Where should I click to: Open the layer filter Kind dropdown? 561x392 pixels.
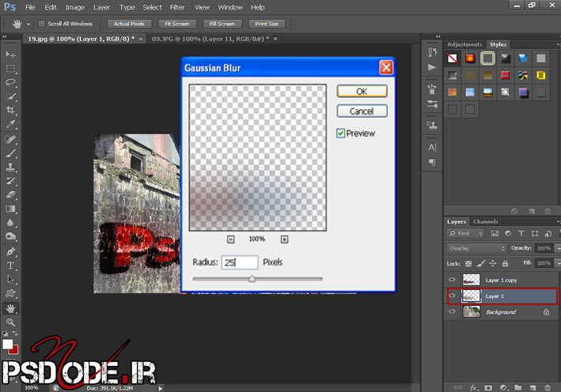[x=465, y=233]
